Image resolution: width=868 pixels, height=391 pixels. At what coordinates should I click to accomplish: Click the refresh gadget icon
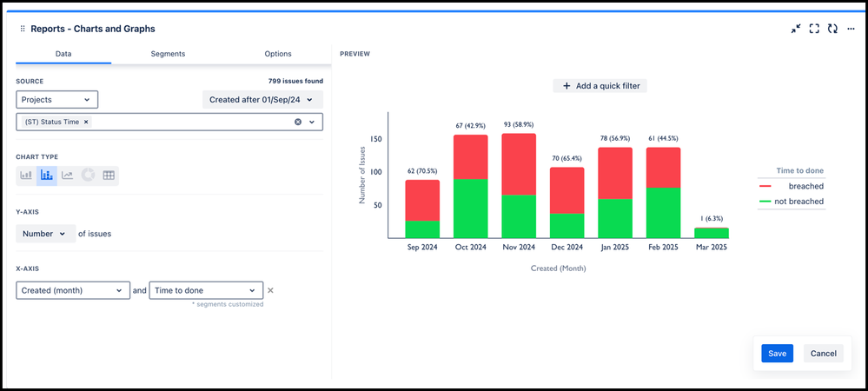pyautogui.click(x=832, y=29)
